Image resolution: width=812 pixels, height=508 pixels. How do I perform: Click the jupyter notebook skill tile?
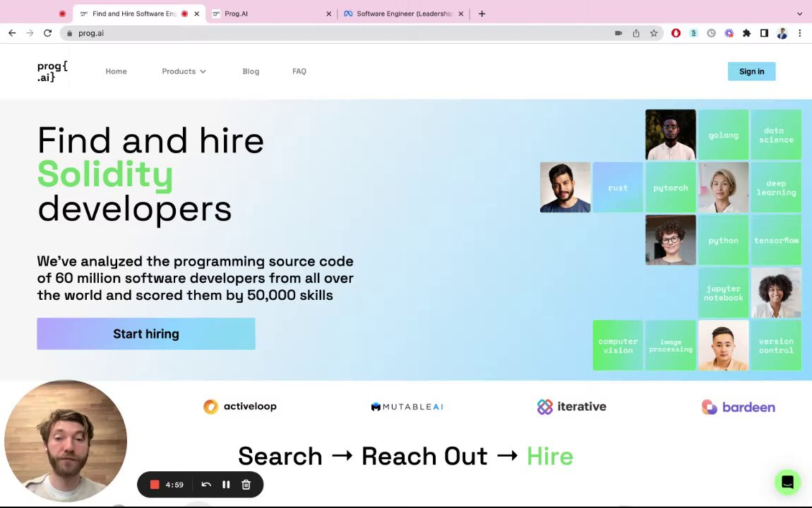(x=723, y=293)
